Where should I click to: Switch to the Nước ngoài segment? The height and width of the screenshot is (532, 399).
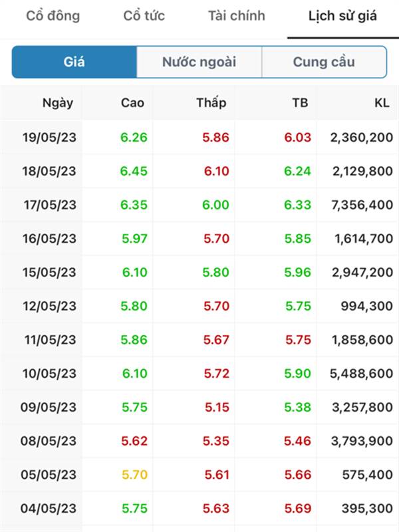(199, 62)
